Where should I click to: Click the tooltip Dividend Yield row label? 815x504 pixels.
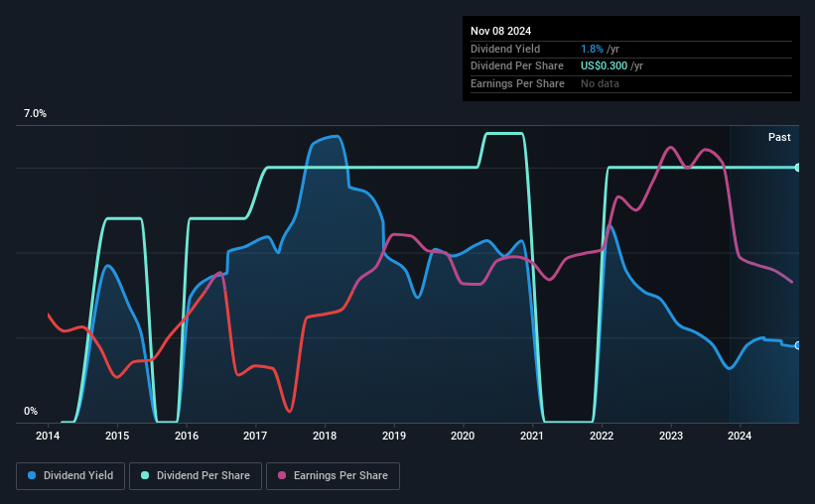pyautogui.click(x=505, y=49)
